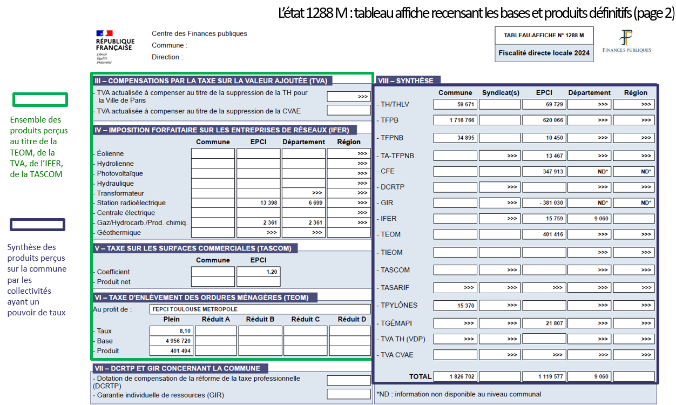Click the TVA suppression de la CVAE field

[348, 111]
